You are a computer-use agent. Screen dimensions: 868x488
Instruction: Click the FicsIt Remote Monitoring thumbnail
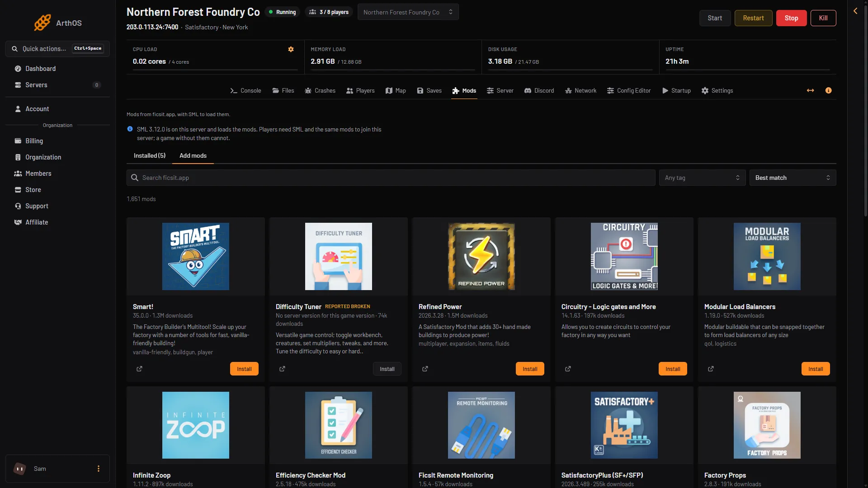tap(481, 425)
